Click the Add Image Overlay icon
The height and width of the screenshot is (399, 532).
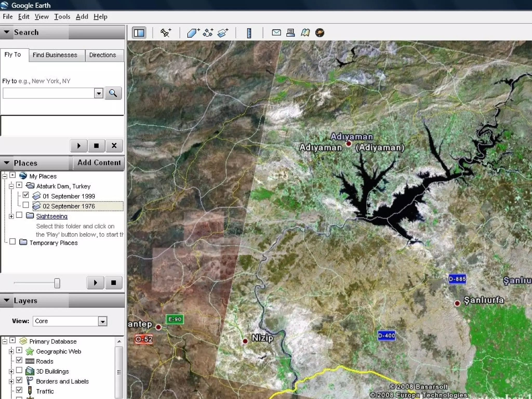point(223,33)
